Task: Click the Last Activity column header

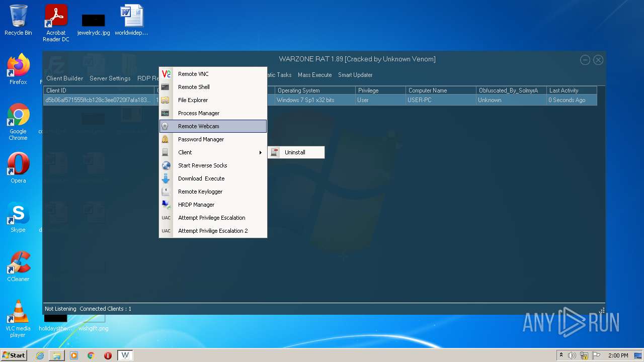Action: point(572,90)
